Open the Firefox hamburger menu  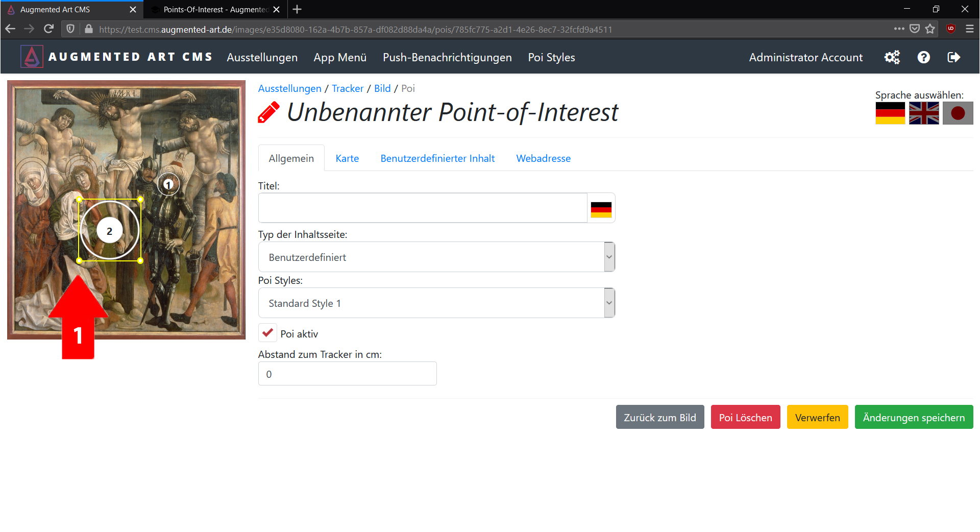[970, 29]
